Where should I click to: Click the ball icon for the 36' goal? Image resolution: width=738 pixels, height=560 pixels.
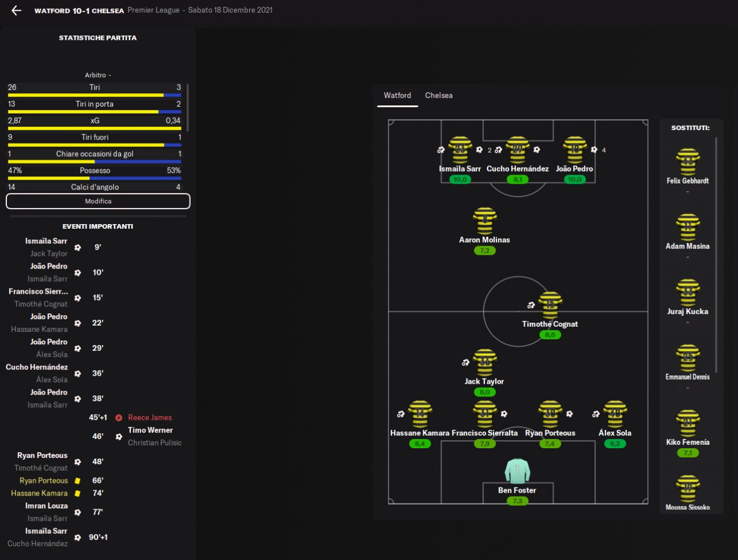click(78, 374)
